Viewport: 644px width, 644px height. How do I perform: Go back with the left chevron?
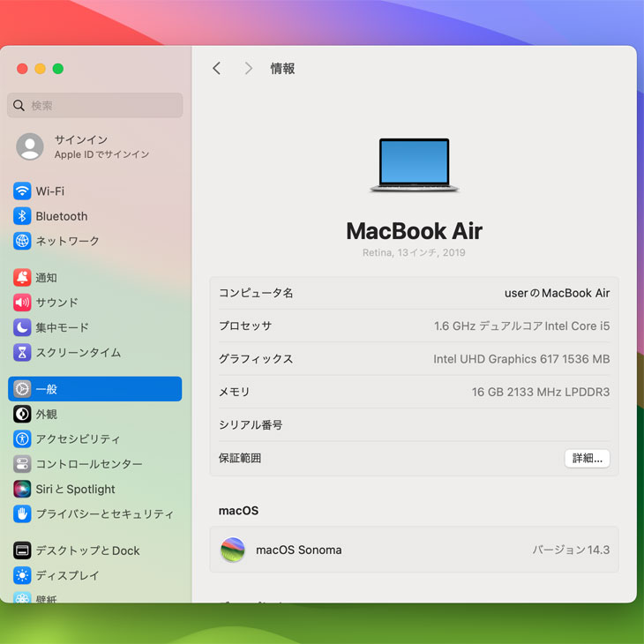pos(217,69)
